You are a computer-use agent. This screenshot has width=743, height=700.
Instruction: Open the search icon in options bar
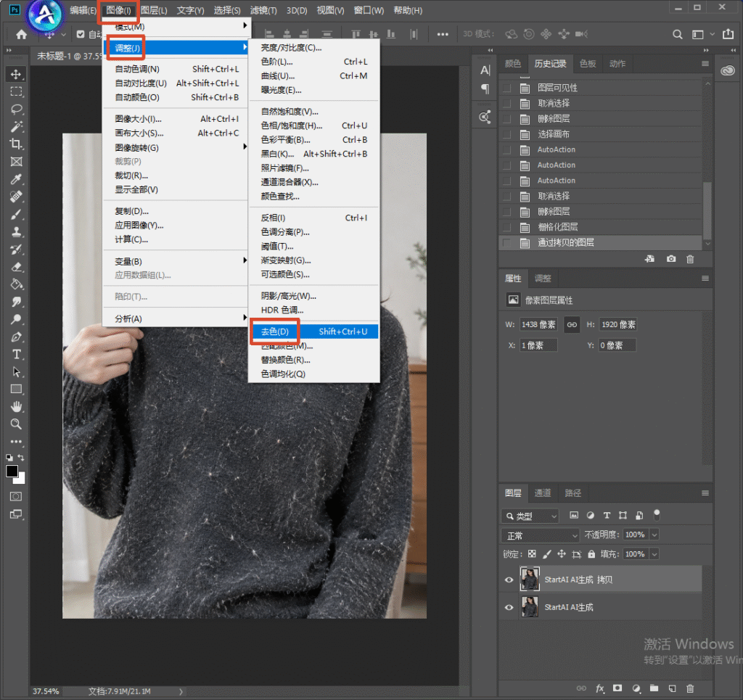[x=678, y=34]
